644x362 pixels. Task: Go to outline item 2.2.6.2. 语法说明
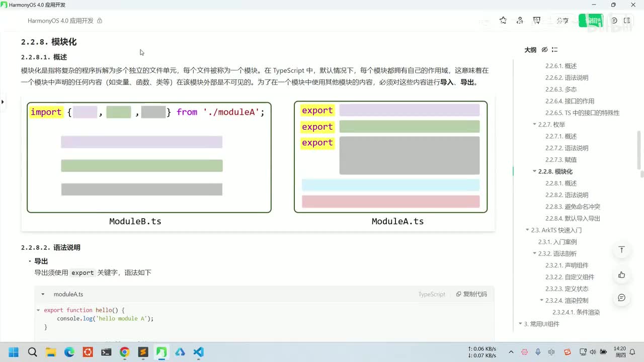click(567, 77)
